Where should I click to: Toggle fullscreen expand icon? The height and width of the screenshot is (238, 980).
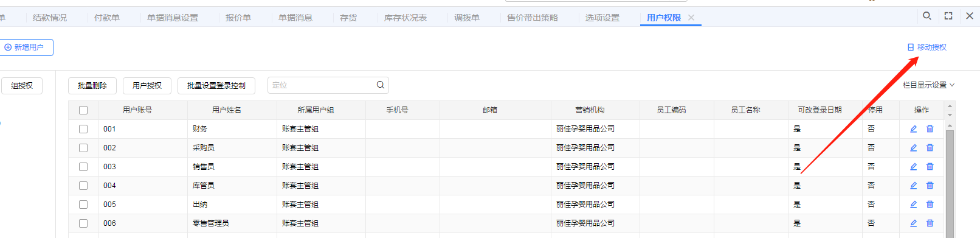pos(948,16)
